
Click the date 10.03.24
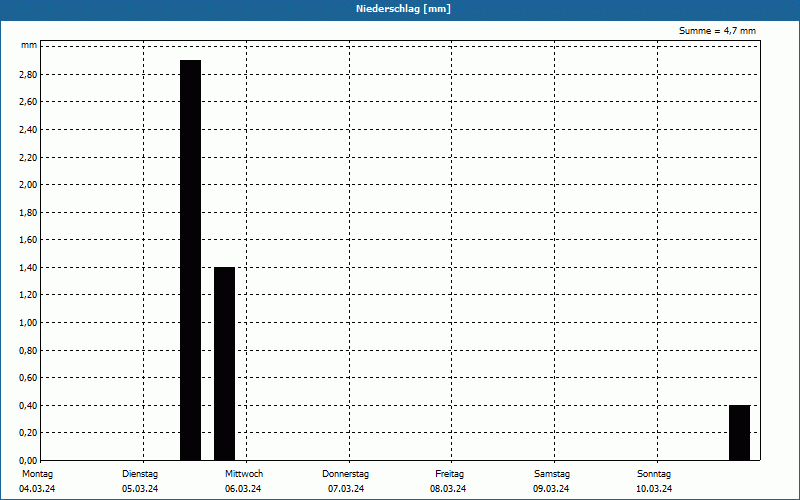[654, 489]
